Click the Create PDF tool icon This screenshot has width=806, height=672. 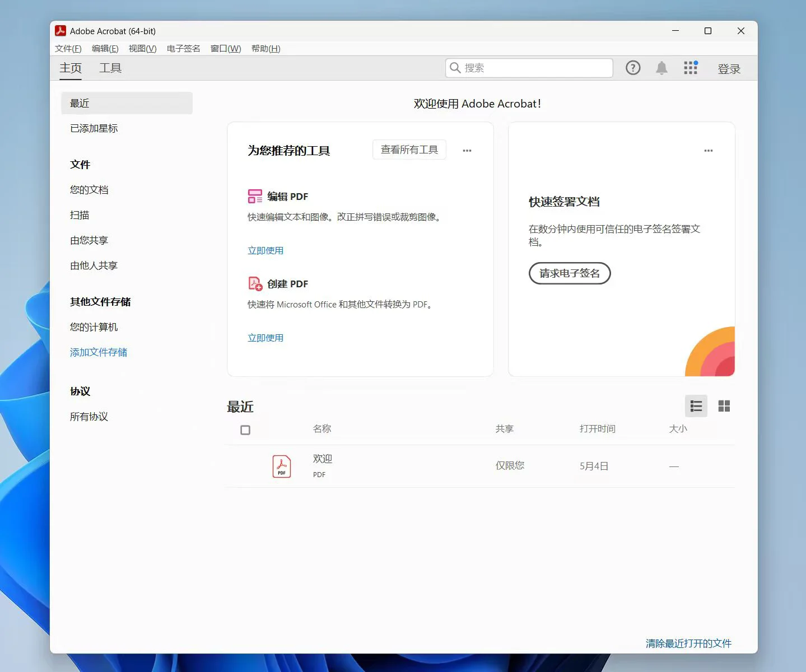point(255,283)
